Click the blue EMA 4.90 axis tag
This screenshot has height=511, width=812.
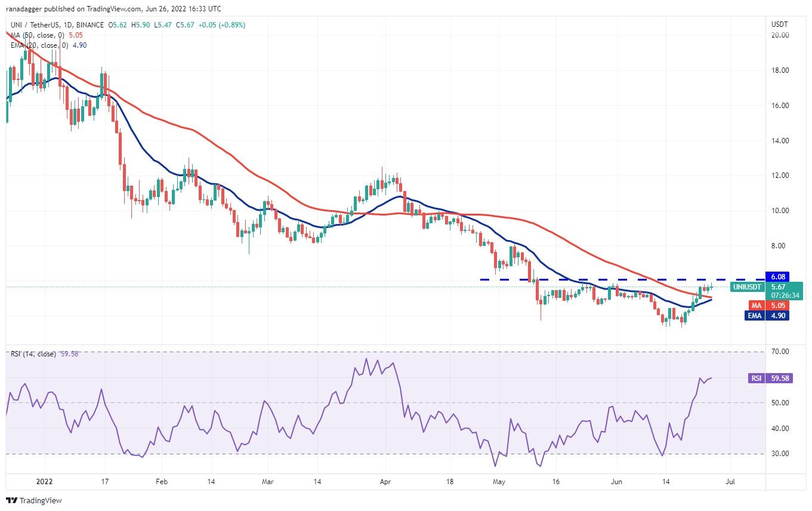click(755, 315)
